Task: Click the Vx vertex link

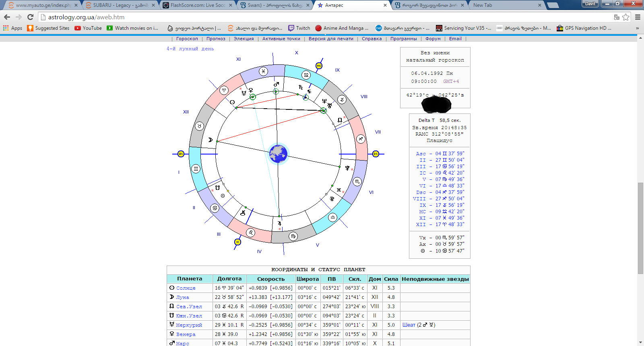Action: pos(422,238)
